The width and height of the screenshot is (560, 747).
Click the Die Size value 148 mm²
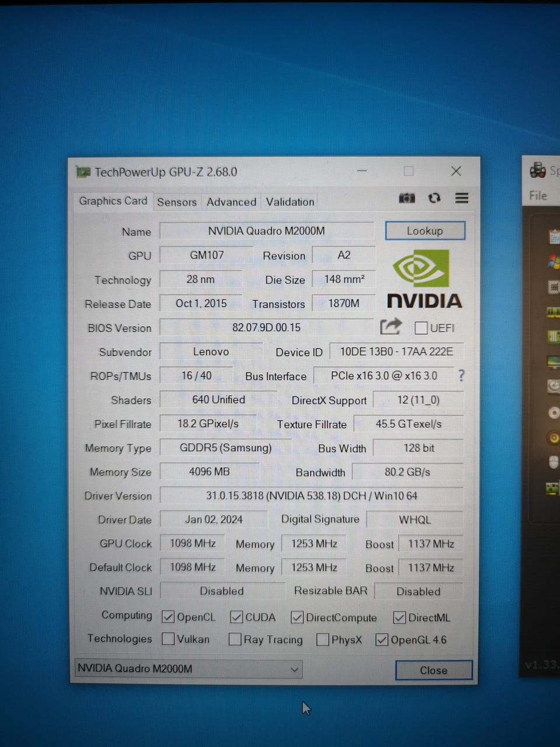coord(344,279)
